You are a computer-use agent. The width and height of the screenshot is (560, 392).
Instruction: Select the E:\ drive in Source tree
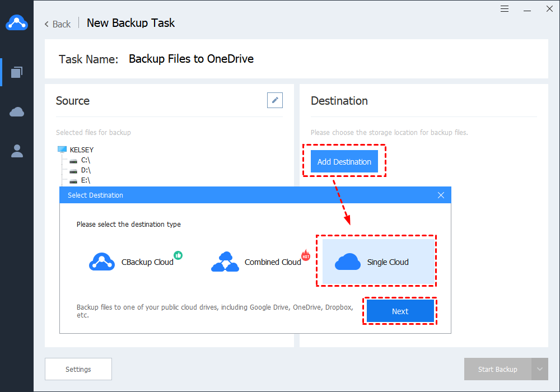[86, 180]
